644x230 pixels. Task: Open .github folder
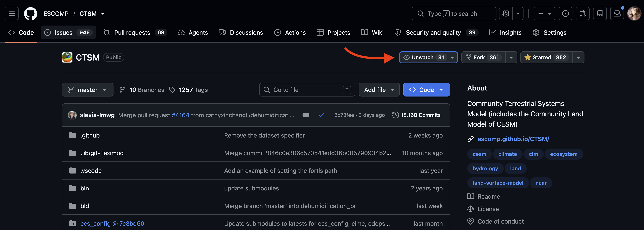pos(90,135)
